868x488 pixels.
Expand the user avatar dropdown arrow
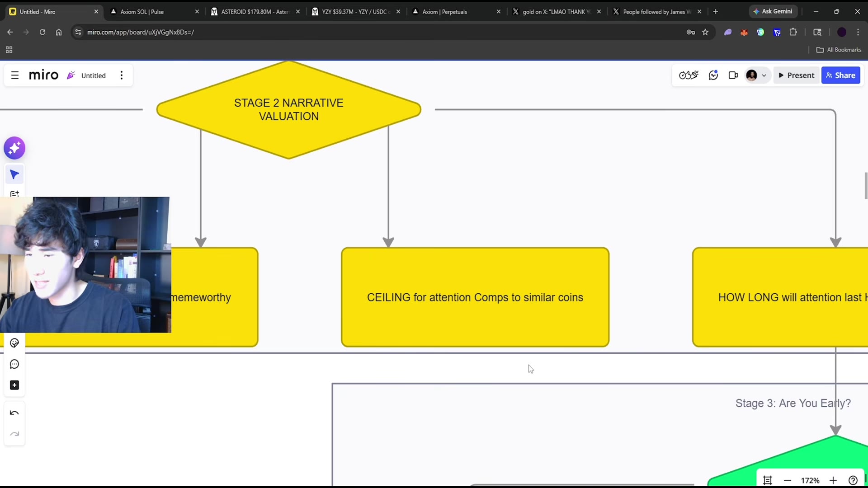coord(764,75)
